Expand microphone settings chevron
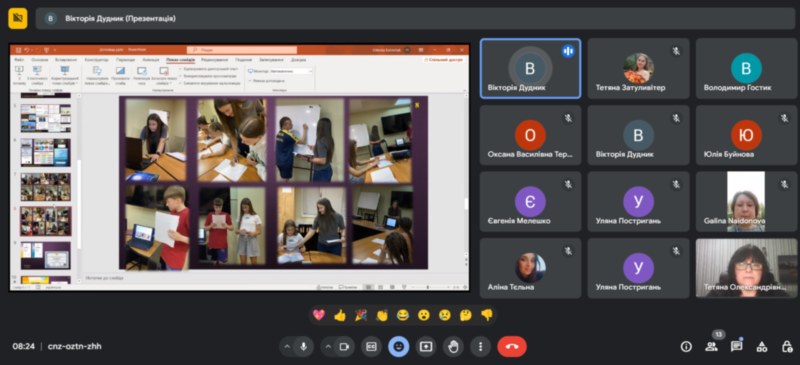Viewport: 800px width, 365px height. [x=287, y=347]
